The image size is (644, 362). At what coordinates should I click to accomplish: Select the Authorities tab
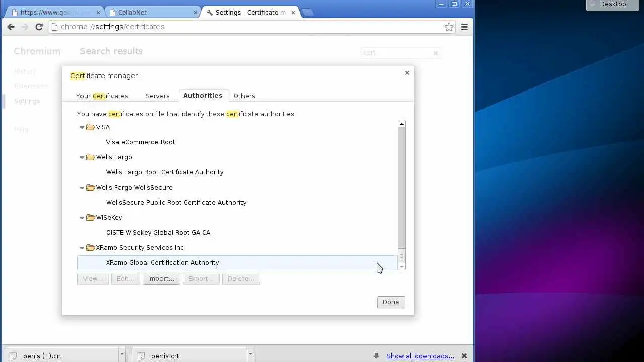tap(203, 95)
